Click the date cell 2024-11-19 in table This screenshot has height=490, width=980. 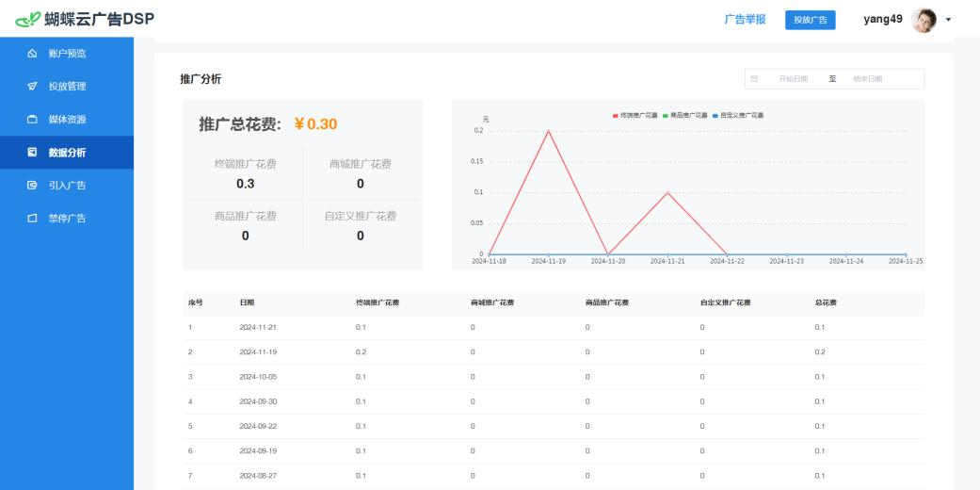(258, 352)
